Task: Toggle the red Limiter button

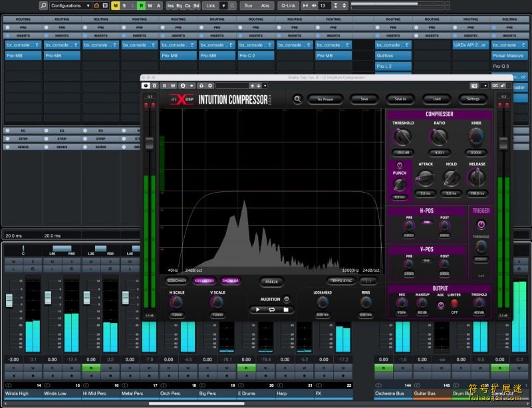Action: 454,303
